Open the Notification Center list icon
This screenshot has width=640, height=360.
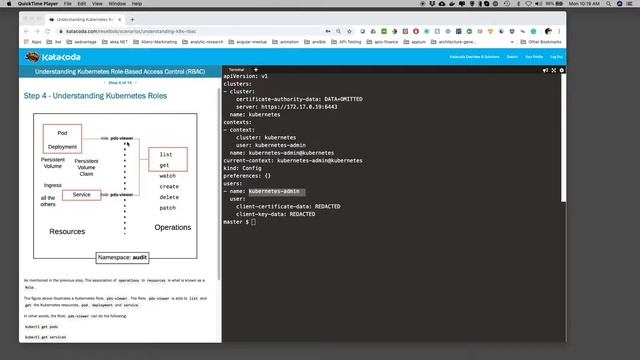point(630,4)
